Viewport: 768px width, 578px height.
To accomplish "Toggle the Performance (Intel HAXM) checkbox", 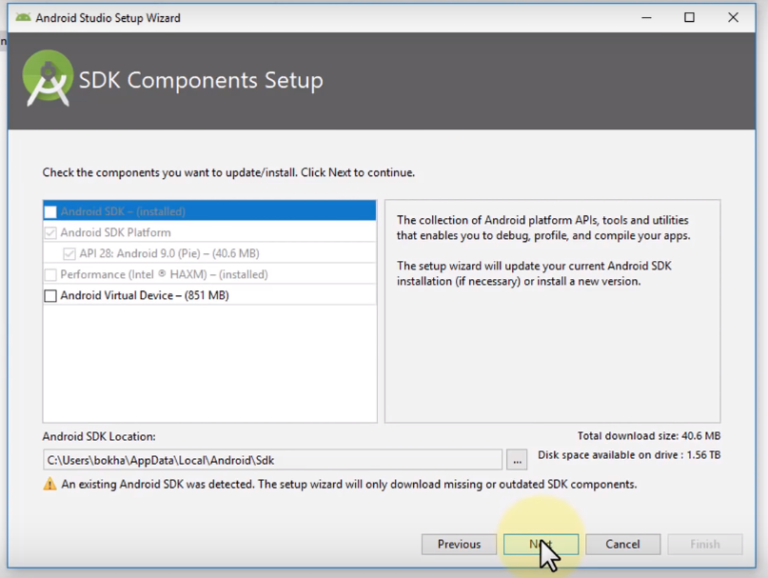I will 51,275.
